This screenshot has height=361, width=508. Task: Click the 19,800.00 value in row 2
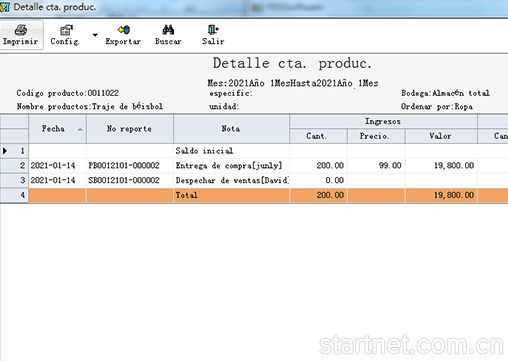(x=454, y=165)
